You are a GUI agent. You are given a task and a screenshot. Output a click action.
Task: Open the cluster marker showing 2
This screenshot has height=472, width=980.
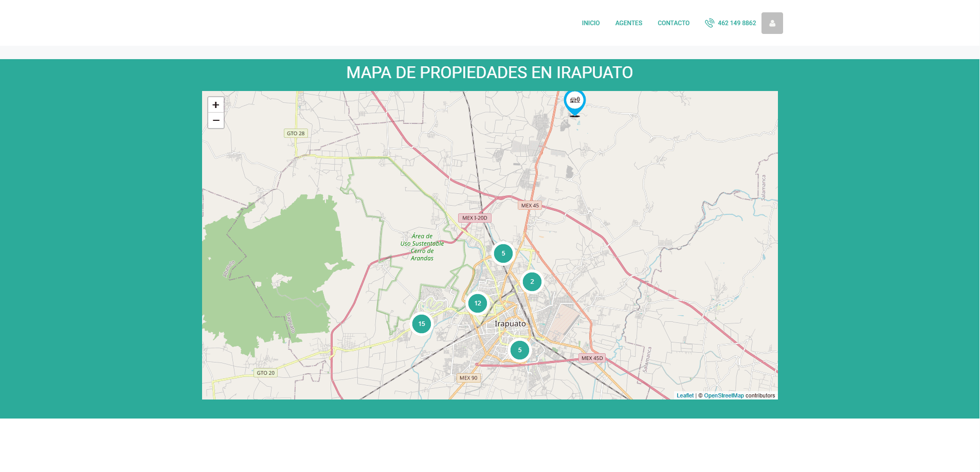(x=532, y=282)
